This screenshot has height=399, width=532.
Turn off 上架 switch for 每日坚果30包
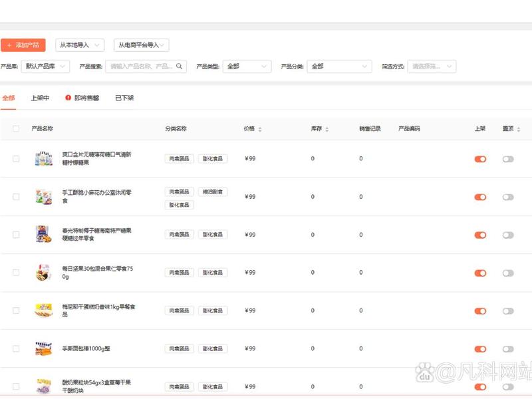pos(480,273)
